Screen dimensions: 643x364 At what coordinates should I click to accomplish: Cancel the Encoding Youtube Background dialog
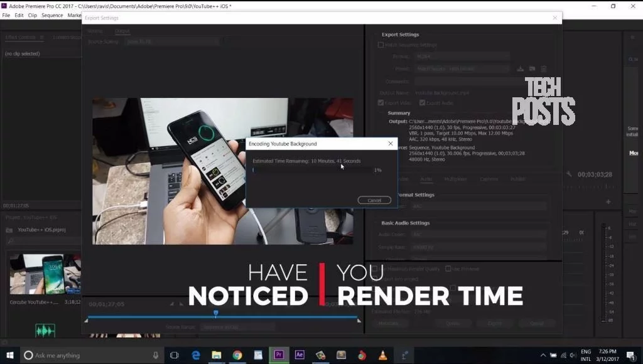point(374,200)
